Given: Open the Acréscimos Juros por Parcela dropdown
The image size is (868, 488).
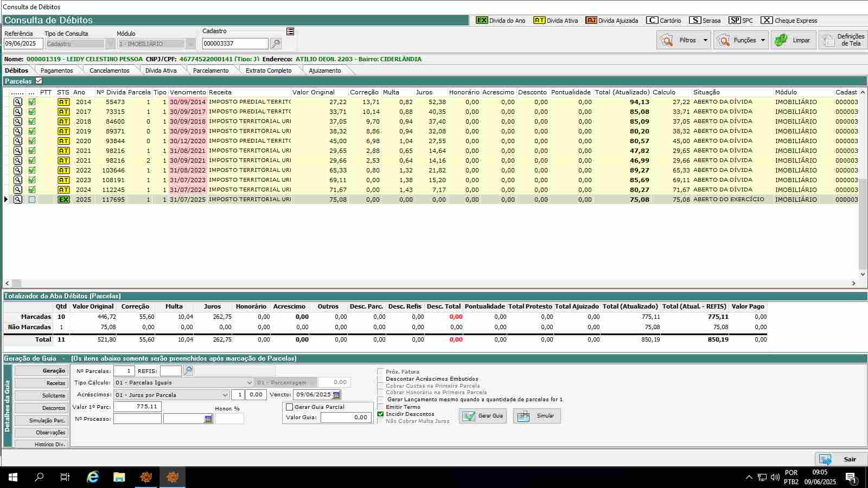Looking at the screenshot, I should [x=225, y=395].
